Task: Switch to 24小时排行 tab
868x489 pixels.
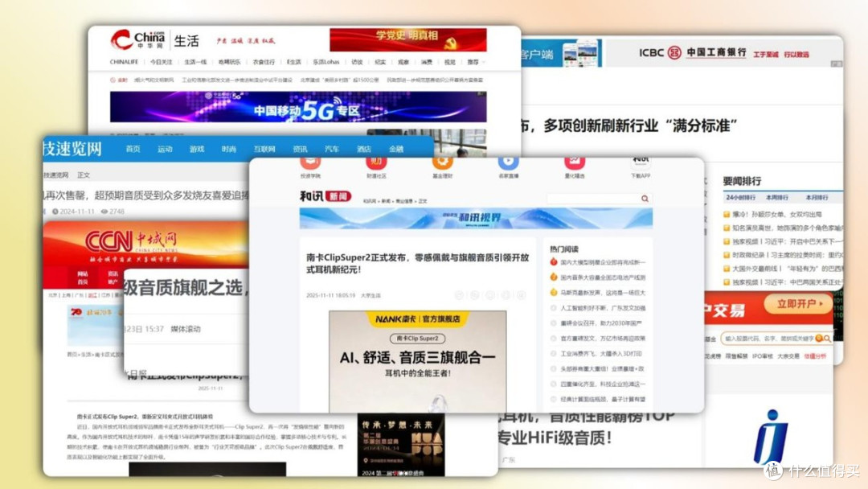Action: coord(741,197)
